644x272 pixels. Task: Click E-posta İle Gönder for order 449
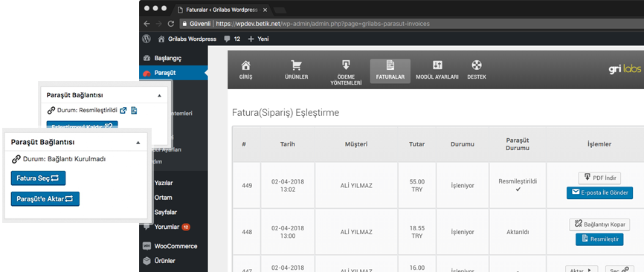(x=599, y=192)
